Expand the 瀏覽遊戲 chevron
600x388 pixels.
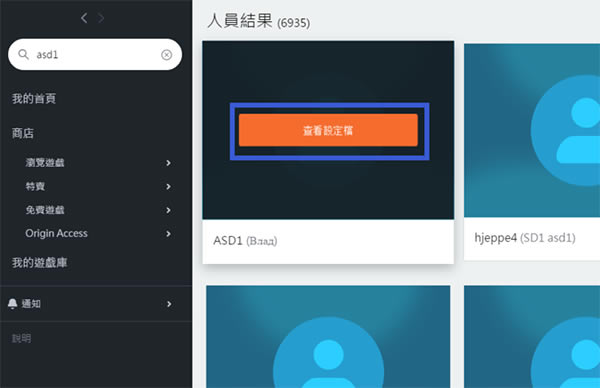[168, 163]
